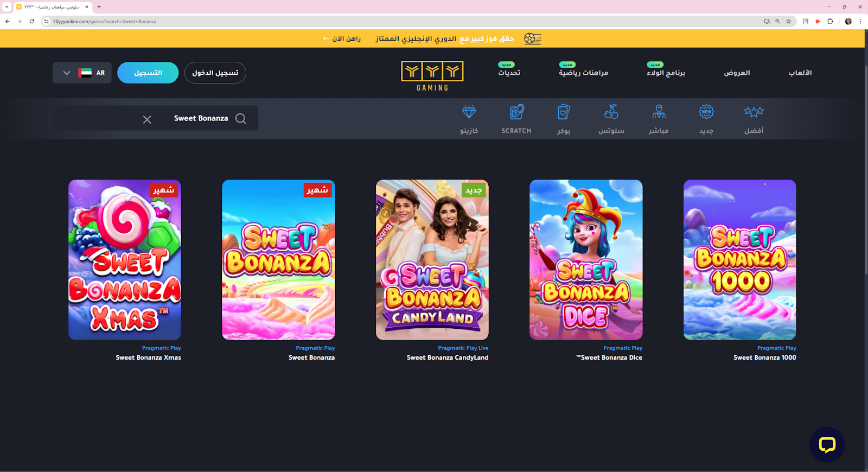Select the SCRATCH category icon
Viewport: 868px width, 472px height.
[516, 112]
